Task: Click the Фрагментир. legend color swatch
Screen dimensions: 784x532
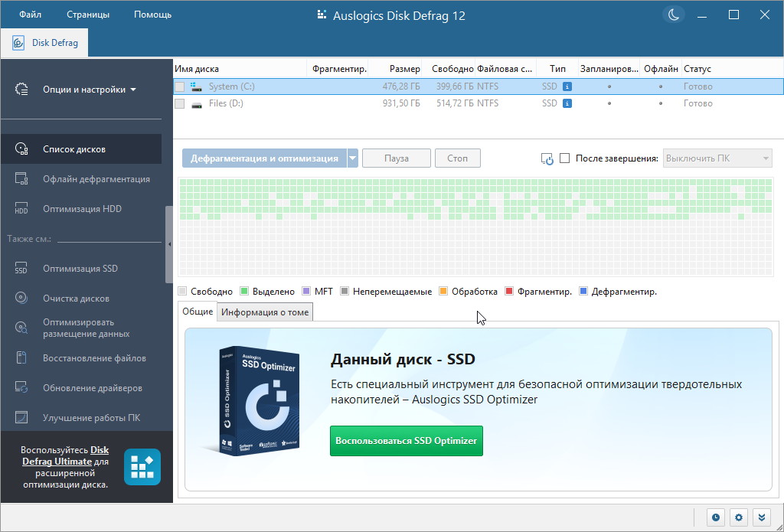Action: coord(509,292)
